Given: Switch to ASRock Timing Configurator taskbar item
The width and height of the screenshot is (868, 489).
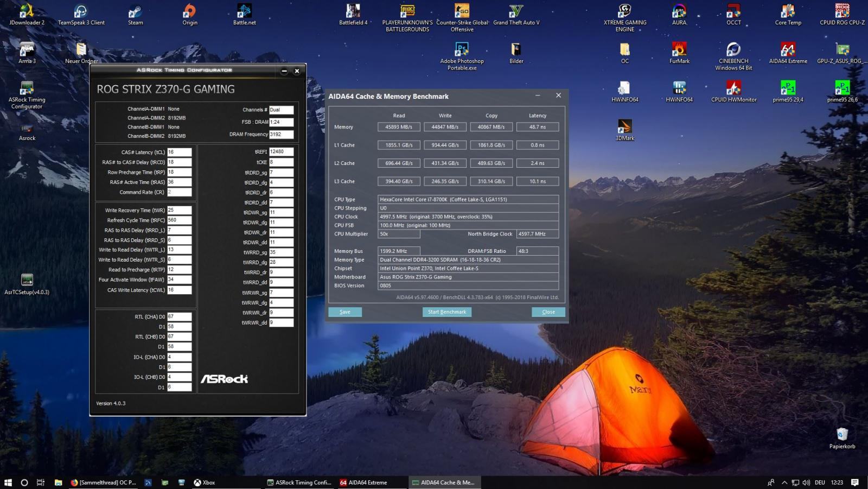Looking at the screenshot, I should coord(299,482).
